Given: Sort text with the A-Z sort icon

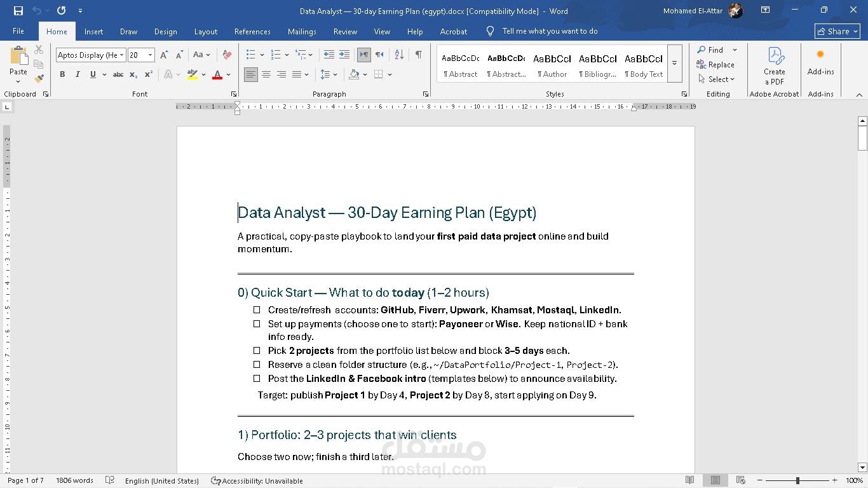Looking at the screenshot, I should [399, 55].
